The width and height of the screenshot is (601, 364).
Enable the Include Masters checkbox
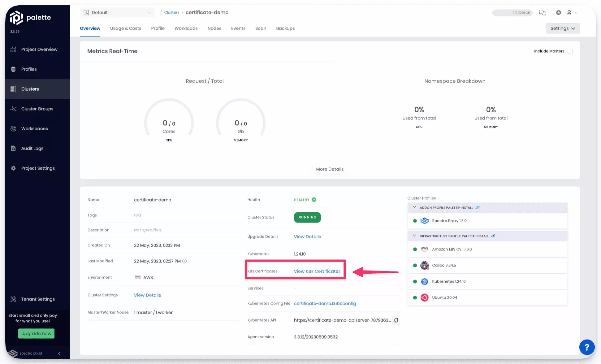(570, 51)
